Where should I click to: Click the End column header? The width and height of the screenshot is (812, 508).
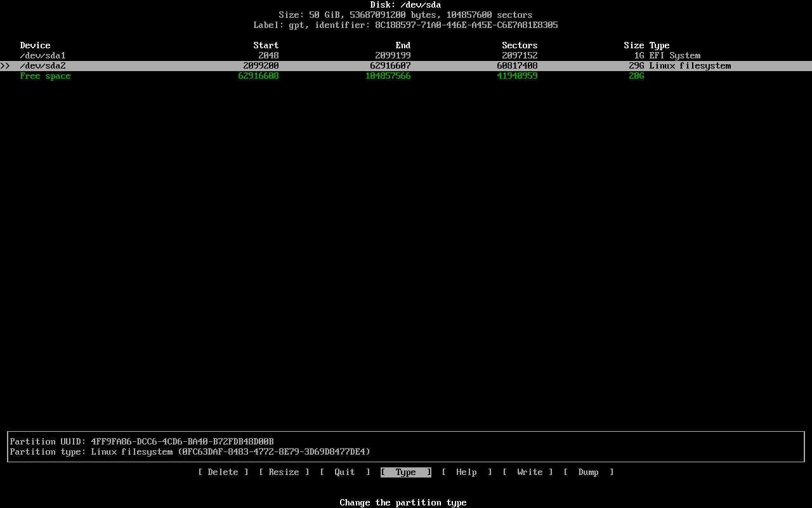click(403, 45)
